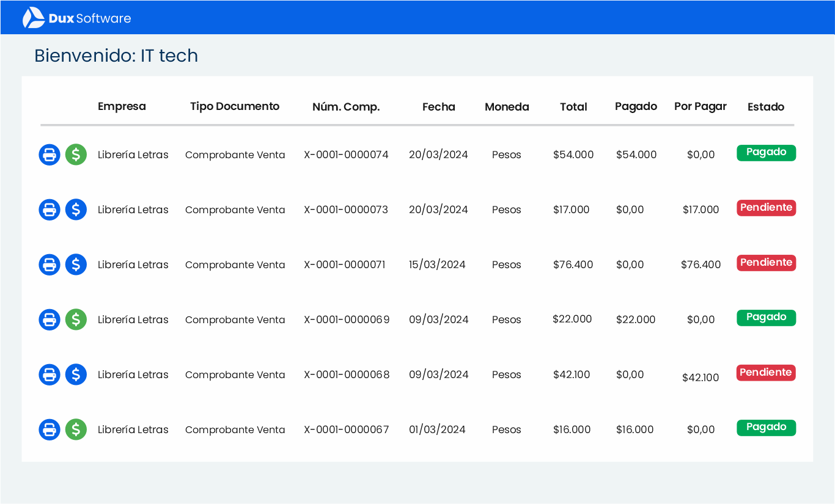The height and width of the screenshot is (504, 835).
Task: Pay pending voucher X-0001-0000073 via dollar icon
Action: 76,210
